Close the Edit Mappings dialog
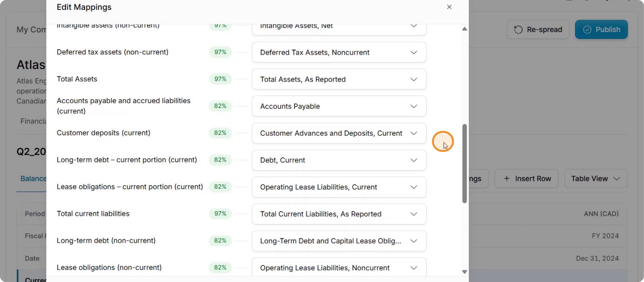 coord(449,7)
